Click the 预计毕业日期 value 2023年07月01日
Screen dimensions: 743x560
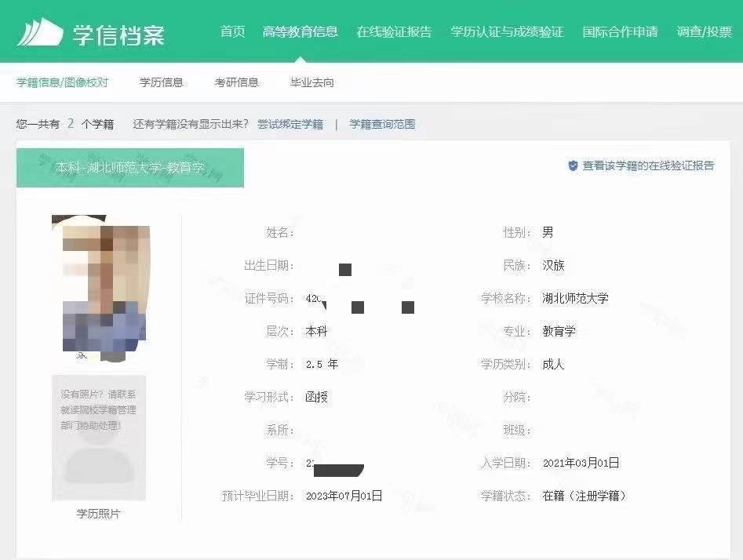[344, 496]
